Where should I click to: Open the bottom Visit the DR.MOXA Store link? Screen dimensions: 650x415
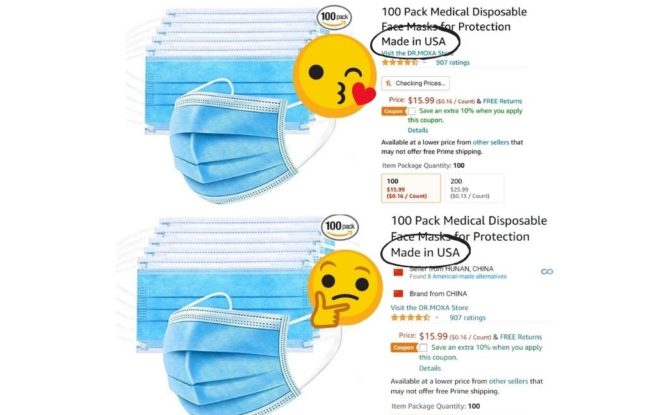pyautogui.click(x=429, y=308)
